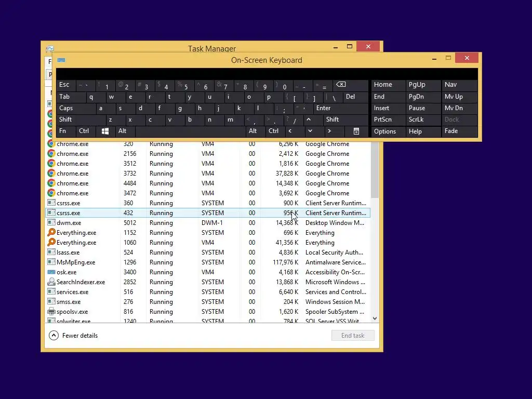Select Everything.exe with PID 1152

pos(208,233)
